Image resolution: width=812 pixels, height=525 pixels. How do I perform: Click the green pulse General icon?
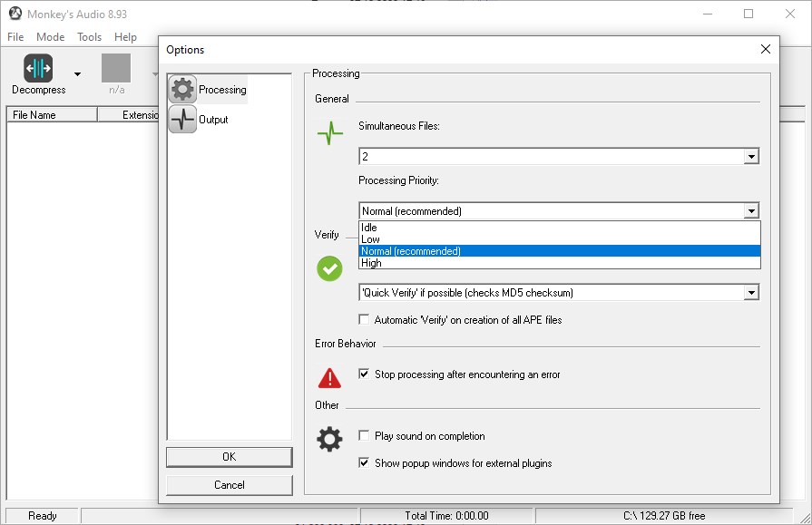coord(329,134)
